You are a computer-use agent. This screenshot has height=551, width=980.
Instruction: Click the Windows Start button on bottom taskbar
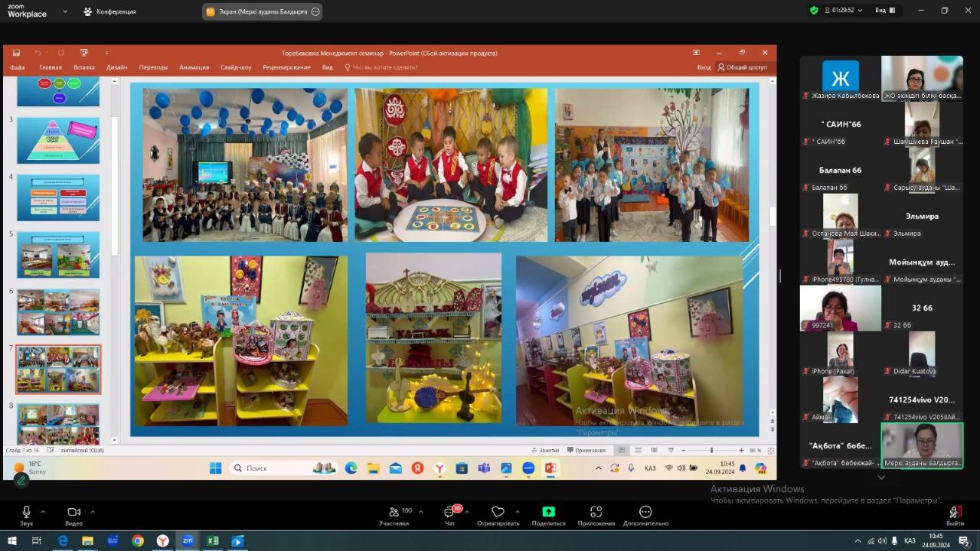pos(11,540)
